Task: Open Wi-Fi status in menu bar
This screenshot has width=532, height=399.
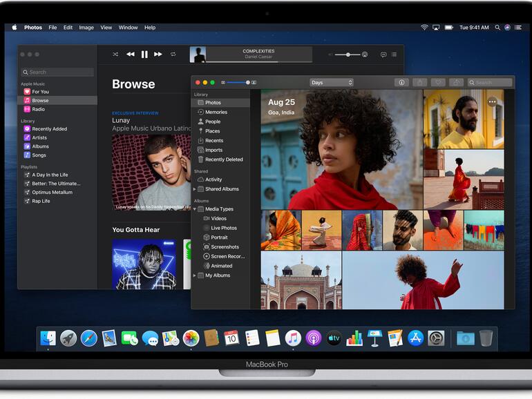Action: [x=424, y=28]
